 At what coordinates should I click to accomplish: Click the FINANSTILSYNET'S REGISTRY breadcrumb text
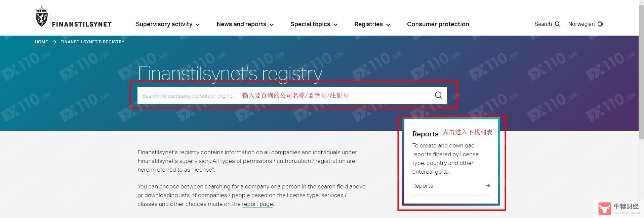click(x=92, y=42)
